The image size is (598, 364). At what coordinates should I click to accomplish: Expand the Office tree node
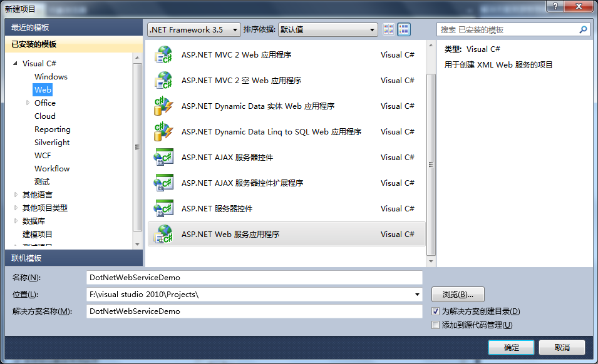point(28,103)
